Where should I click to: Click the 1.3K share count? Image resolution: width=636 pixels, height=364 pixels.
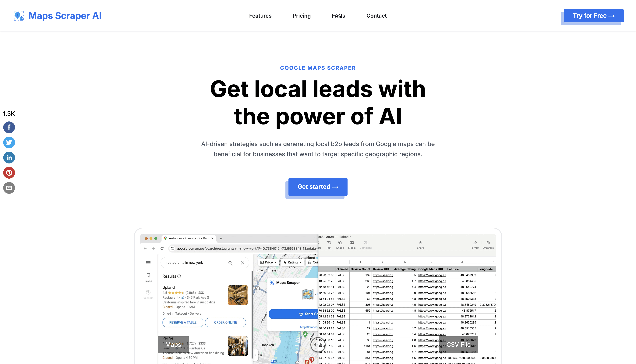tap(9, 114)
